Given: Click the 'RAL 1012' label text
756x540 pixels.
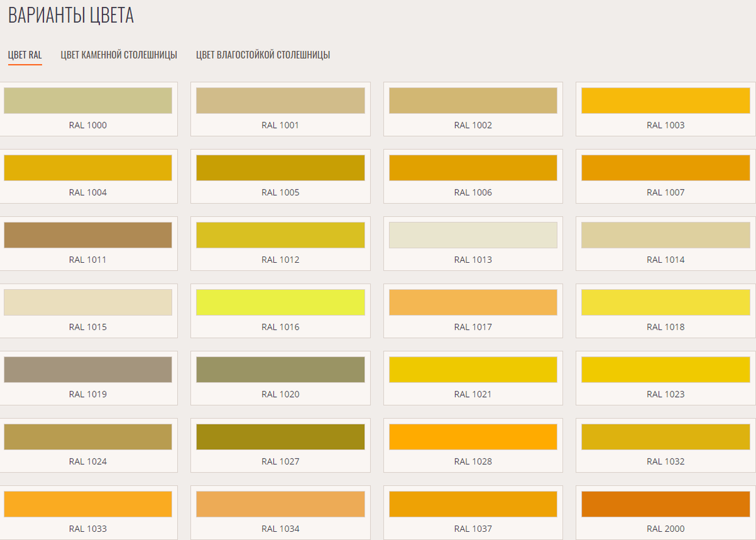Looking at the screenshot, I should click(x=280, y=260).
